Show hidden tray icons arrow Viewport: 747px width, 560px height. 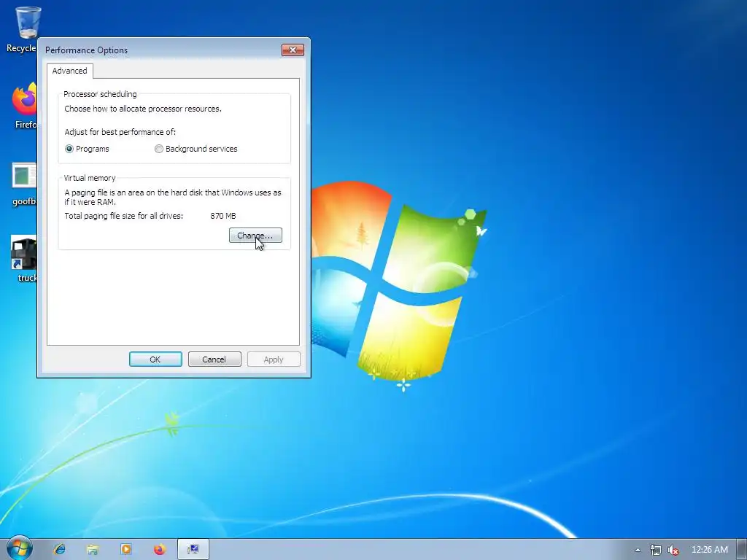pos(638,550)
